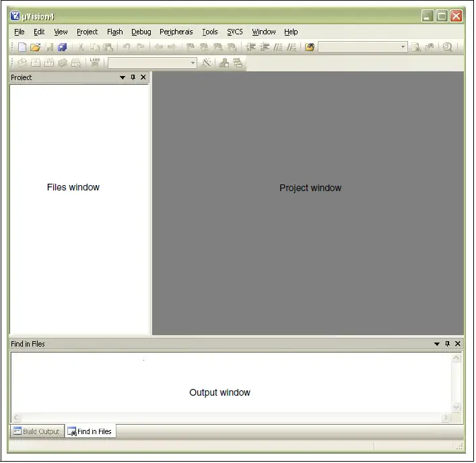This screenshot has width=476, height=463.
Task: Close the Find in Files panel
Action: [458, 344]
